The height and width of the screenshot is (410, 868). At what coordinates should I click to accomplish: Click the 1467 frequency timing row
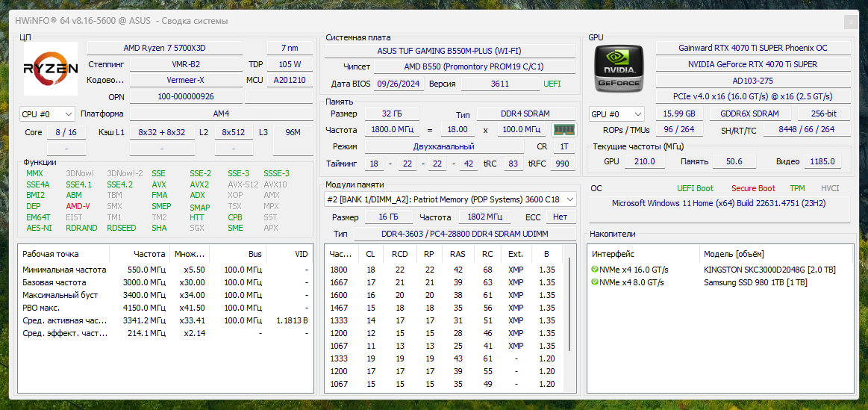tap(445, 308)
